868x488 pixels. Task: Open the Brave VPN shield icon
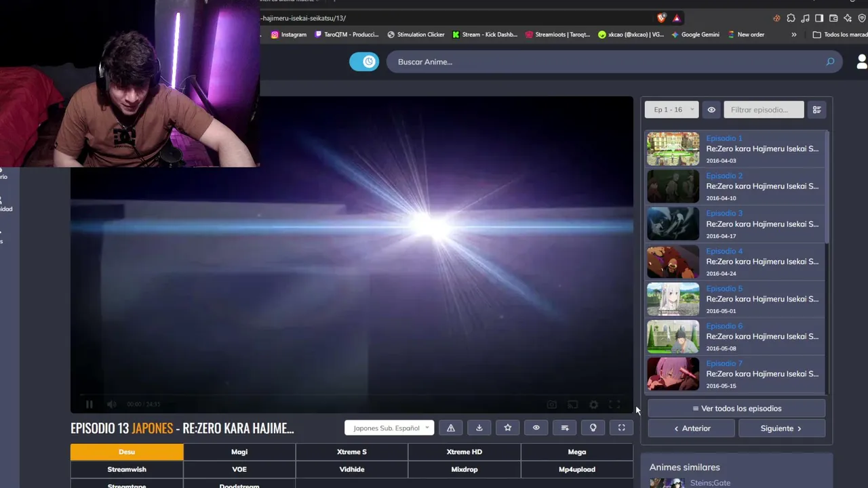[862, 18]
